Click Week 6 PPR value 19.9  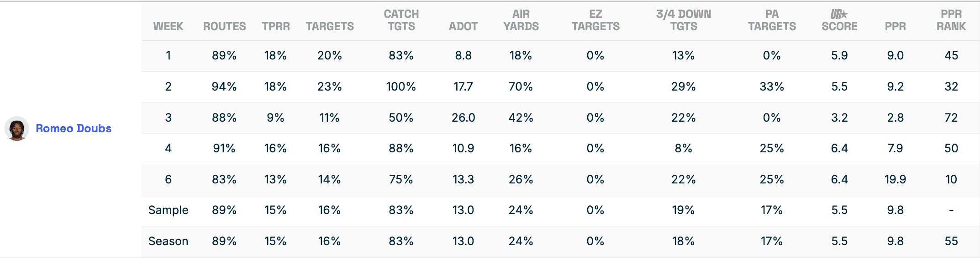click(895, 179)
